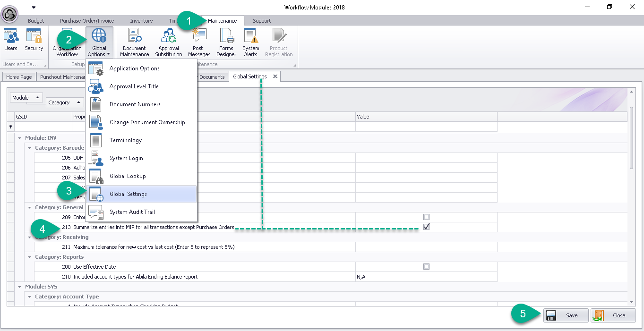Collapse the Module: SYS group
This screenshot has height=331, width=644.
20,287
